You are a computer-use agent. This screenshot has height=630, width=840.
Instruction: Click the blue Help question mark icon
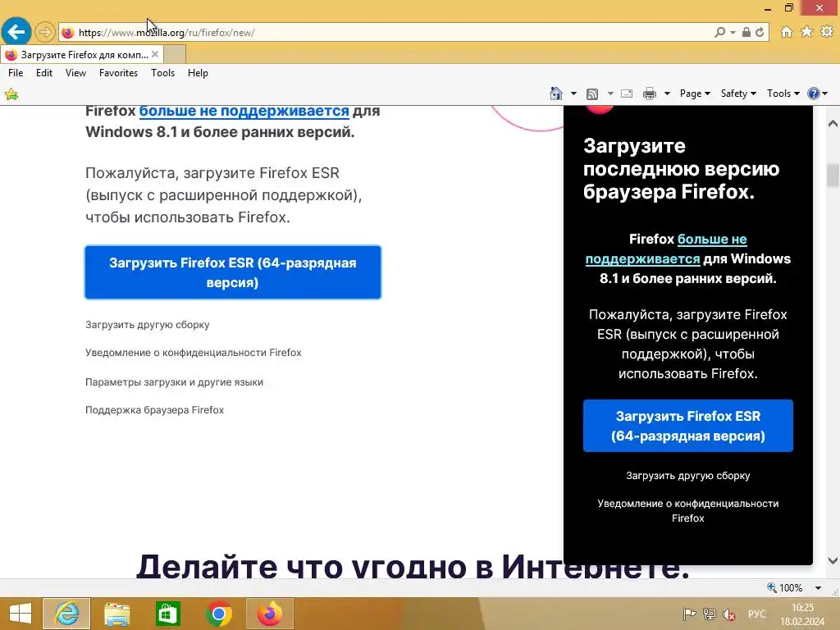pyautogui.click(x=813, y=94)
